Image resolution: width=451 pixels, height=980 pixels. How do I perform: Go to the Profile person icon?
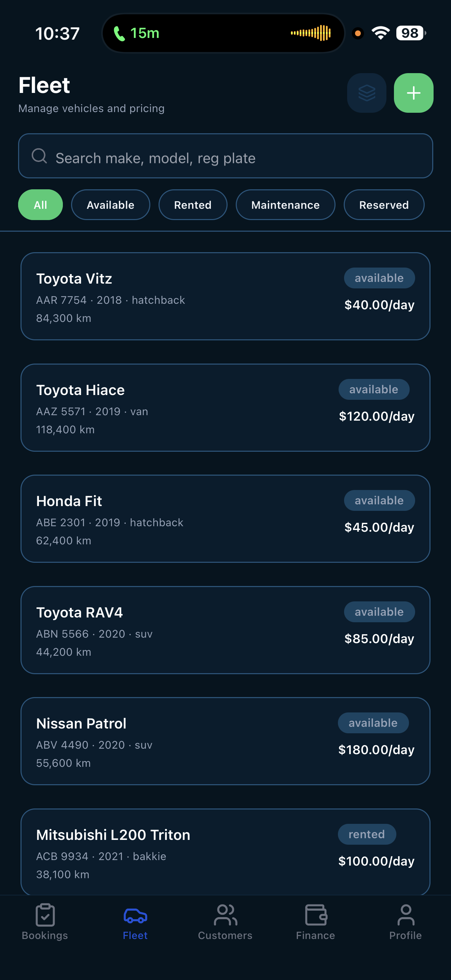pos(405,915)
